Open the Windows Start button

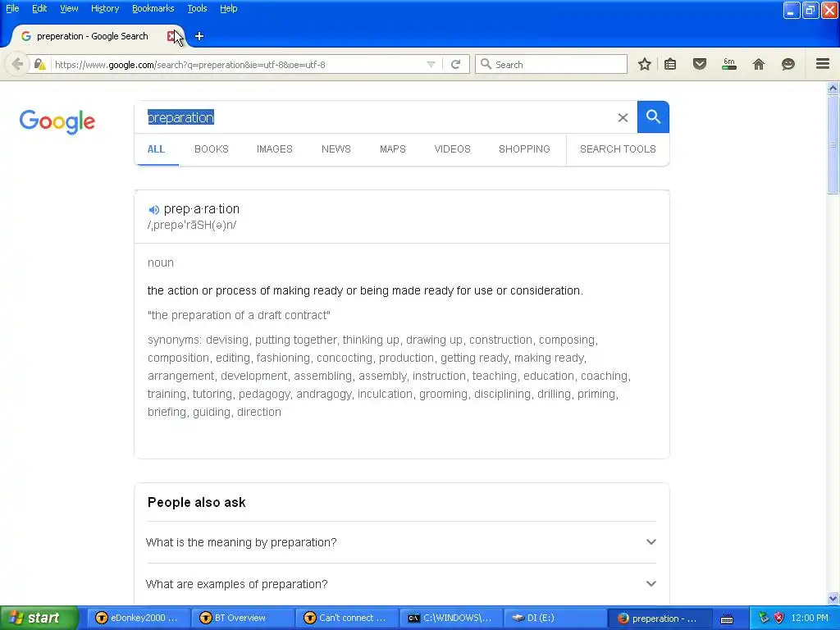(38, 618)
